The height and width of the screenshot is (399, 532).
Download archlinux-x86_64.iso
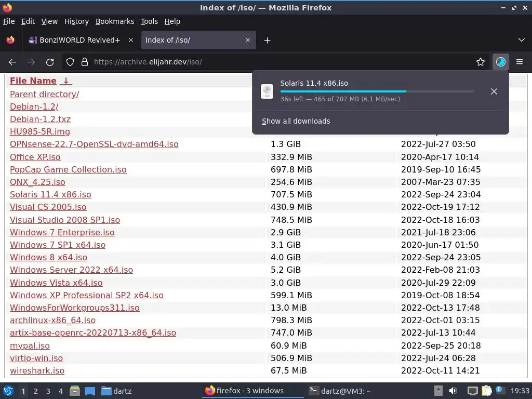(x=52, y=320)
